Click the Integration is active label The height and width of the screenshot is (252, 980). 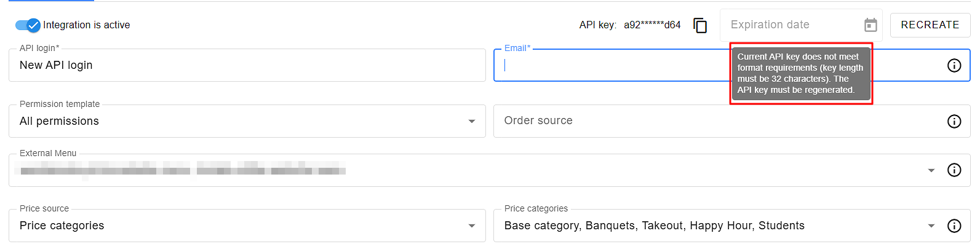[86, 25]
